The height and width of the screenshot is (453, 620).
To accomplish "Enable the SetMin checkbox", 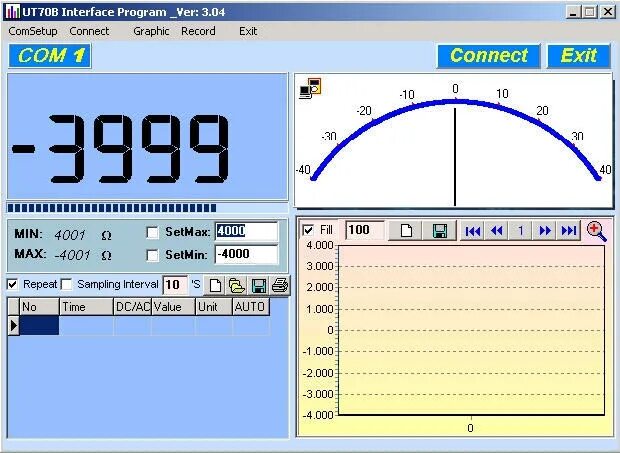I will (x=153, y=255).
